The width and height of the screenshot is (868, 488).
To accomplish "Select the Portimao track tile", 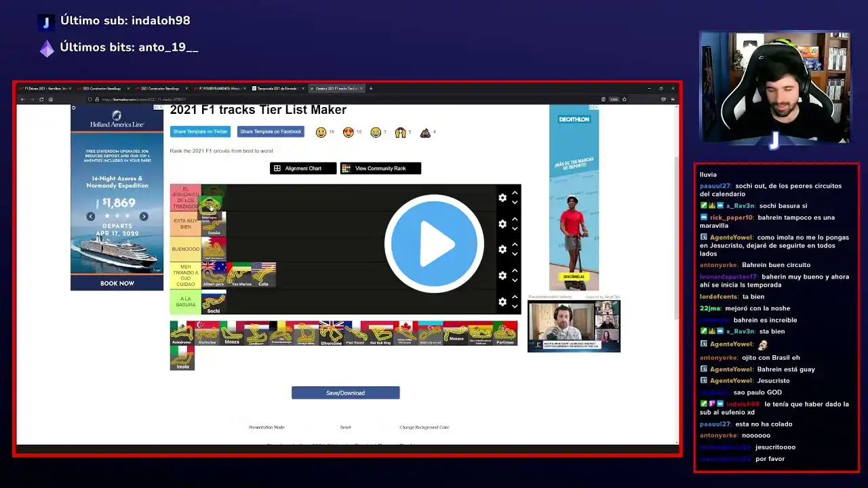I will pos(505,333).
